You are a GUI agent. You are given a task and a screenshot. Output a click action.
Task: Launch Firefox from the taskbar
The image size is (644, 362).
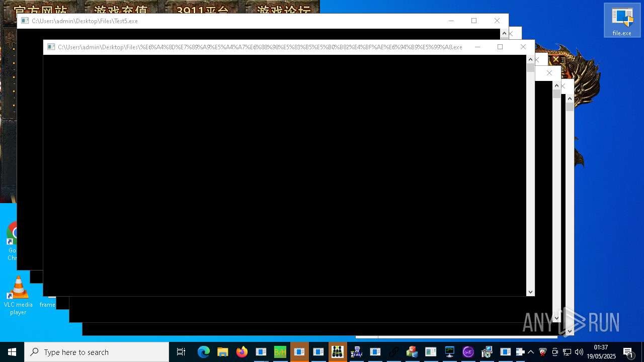tap(242, 352)
